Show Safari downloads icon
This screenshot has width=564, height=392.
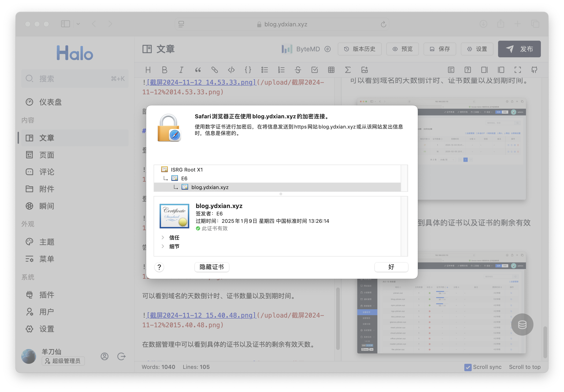(483, 24)
